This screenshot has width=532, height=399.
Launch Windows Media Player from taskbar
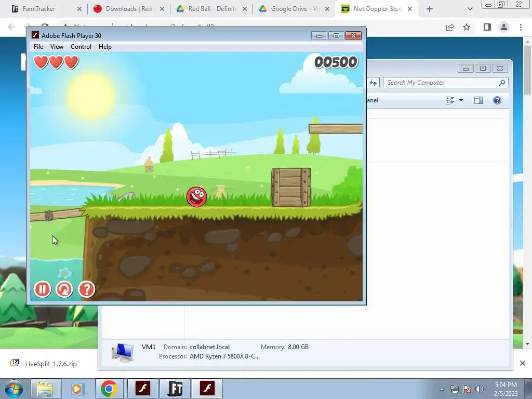pos(77,389)
